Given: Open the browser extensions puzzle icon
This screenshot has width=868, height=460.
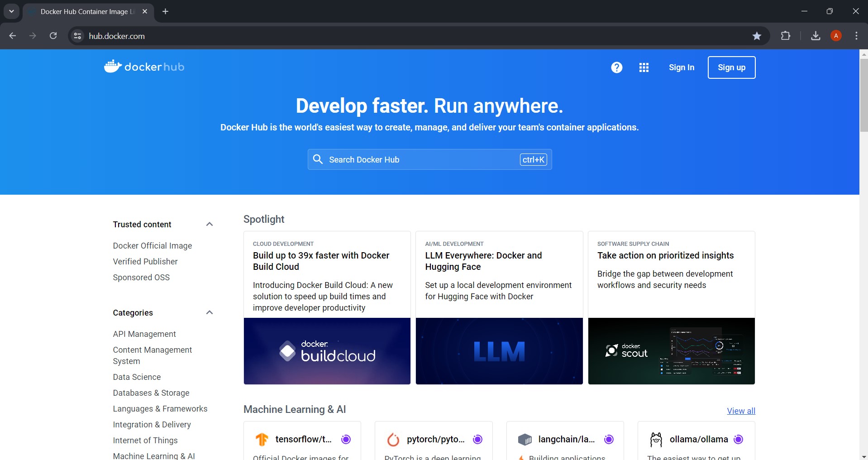Looking at the screenshot, I should [786, 36].
